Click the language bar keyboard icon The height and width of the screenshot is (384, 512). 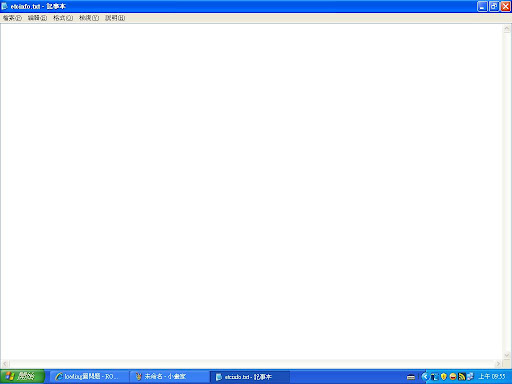click(x=411, y=377)
